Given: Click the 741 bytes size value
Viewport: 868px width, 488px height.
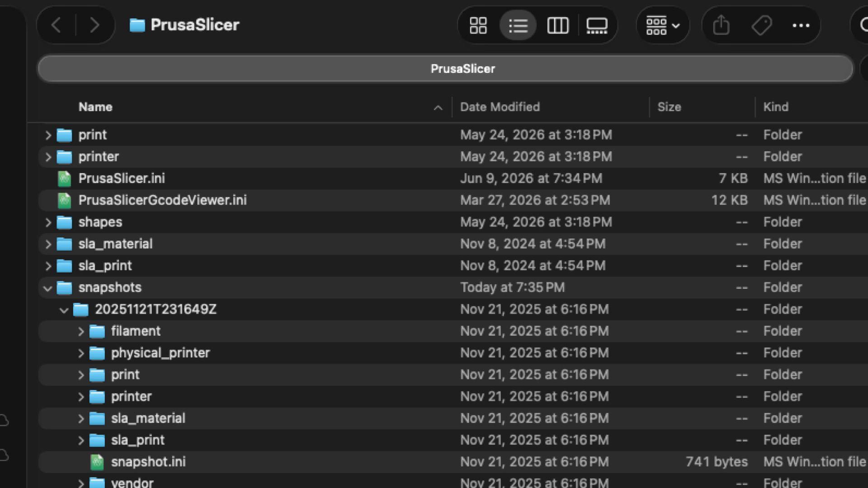Looking at the screenshot, I should click(x=717, y=462).
